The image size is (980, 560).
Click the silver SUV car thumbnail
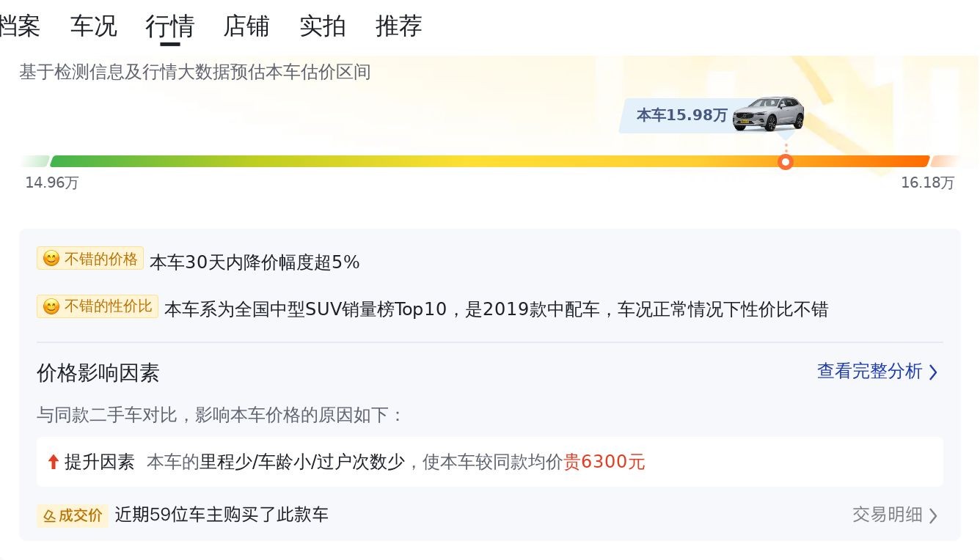(x=768, y=114)
